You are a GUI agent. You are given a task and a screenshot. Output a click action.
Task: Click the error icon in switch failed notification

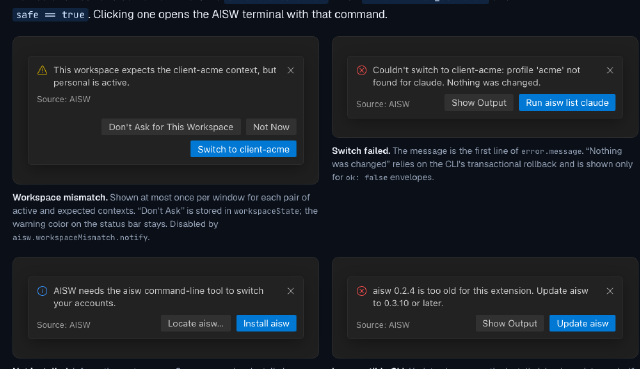362,70
